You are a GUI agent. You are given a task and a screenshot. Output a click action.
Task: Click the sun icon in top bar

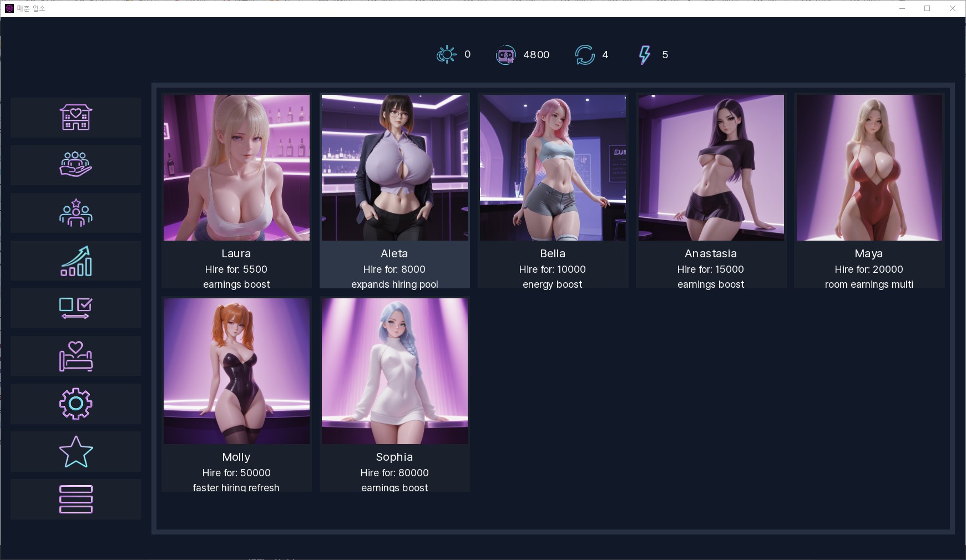click(446, 55)
